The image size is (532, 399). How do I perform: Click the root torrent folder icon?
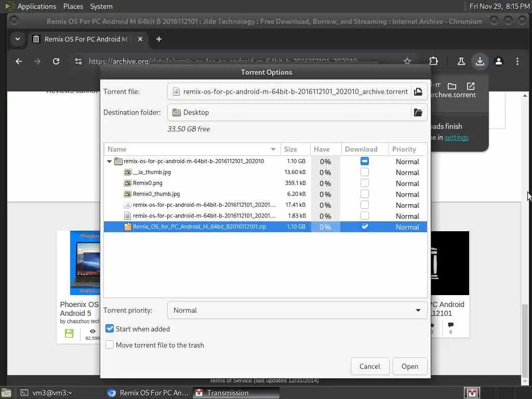[118, 161]
